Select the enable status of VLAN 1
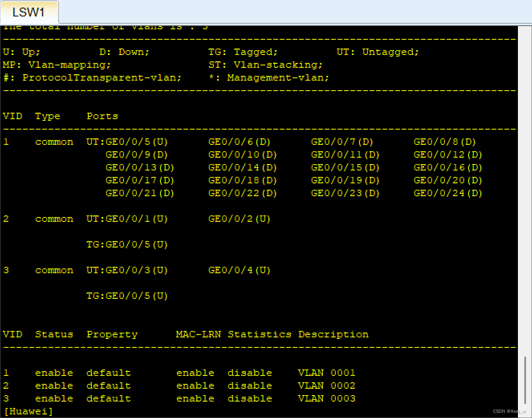The width and height of the screenshot is (532, 418). pos(54,373)
